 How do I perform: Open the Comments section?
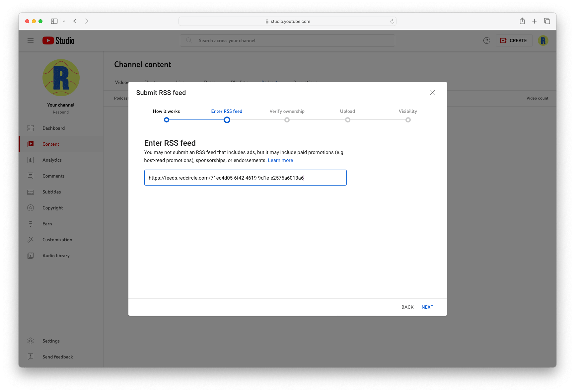click(53, 176)
